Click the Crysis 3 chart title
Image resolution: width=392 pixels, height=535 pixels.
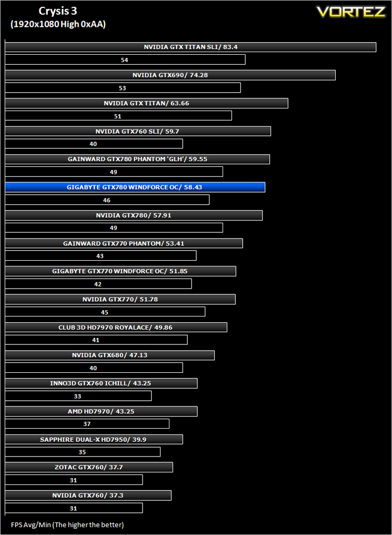point(58,11)
